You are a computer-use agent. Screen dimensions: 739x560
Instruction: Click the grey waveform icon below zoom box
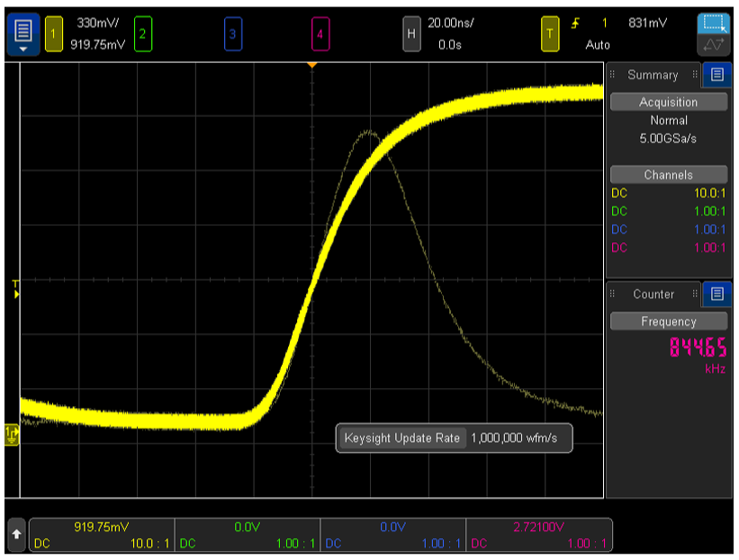click(x=714, y=46)
